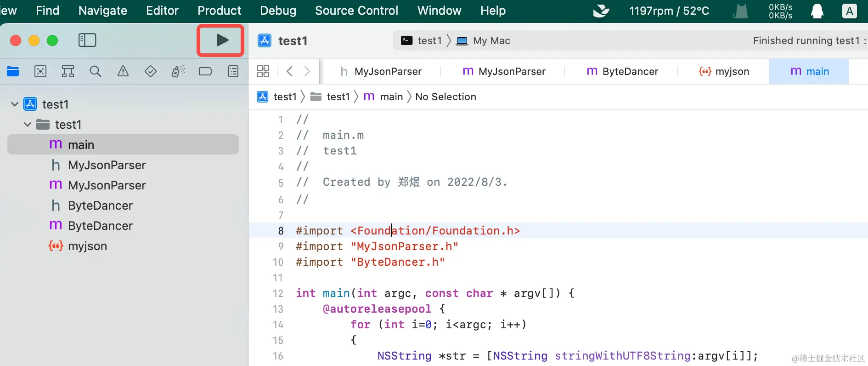This screenshot has width=868, height=366.
Task: Switch to the MyJsonParser header tab
Action: point(380,71)
